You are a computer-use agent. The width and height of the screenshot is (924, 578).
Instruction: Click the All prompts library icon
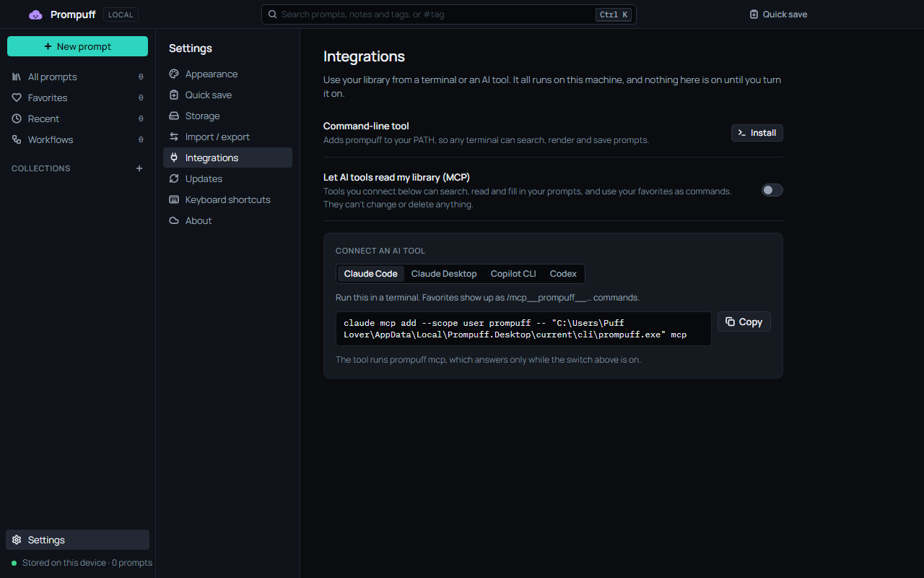(17, 77)
